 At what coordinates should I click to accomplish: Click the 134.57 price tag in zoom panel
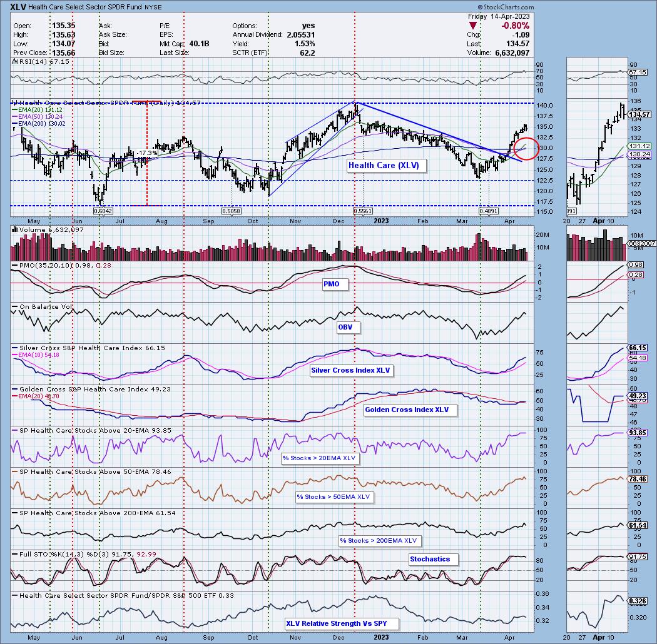click(x=640, y=114)
